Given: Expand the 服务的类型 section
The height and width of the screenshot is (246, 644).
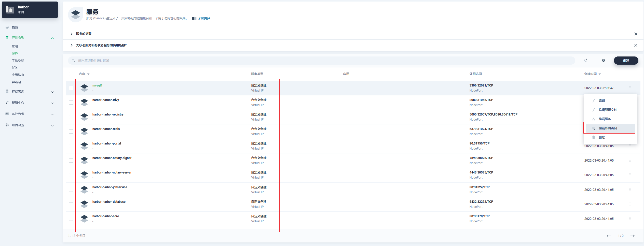Looking at the screenshot, I should pyautogui.click(x=71, y=34).
